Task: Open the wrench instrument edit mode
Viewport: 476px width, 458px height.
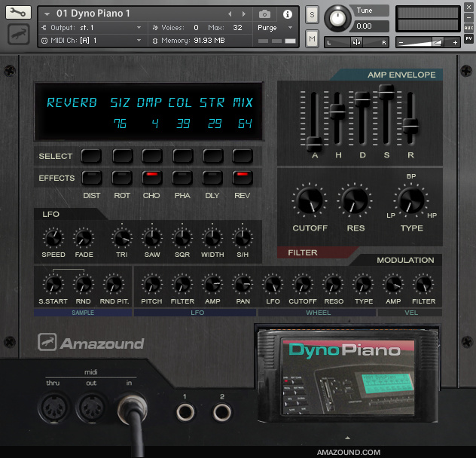Action: 18,13
